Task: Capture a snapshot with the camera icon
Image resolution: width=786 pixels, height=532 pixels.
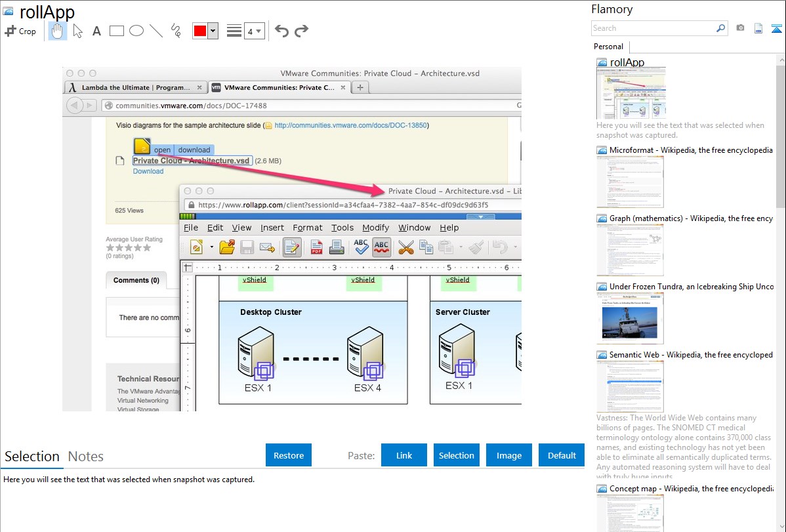Action: coord(740,28)
